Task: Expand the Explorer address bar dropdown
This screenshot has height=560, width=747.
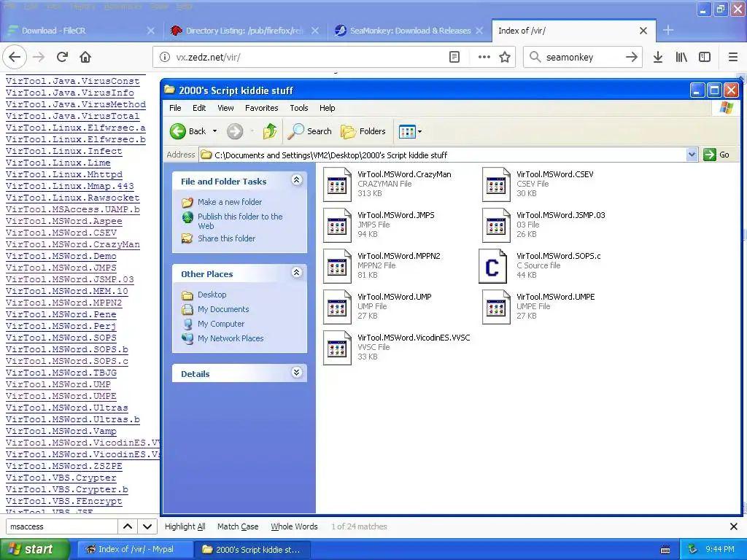Action: click(x=692, y=155)
